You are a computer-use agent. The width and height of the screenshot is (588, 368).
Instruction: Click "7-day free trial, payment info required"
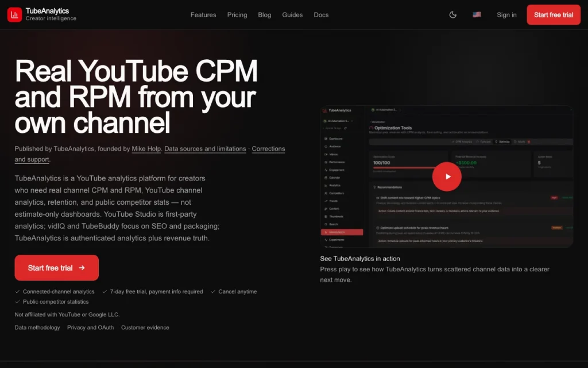156,292
